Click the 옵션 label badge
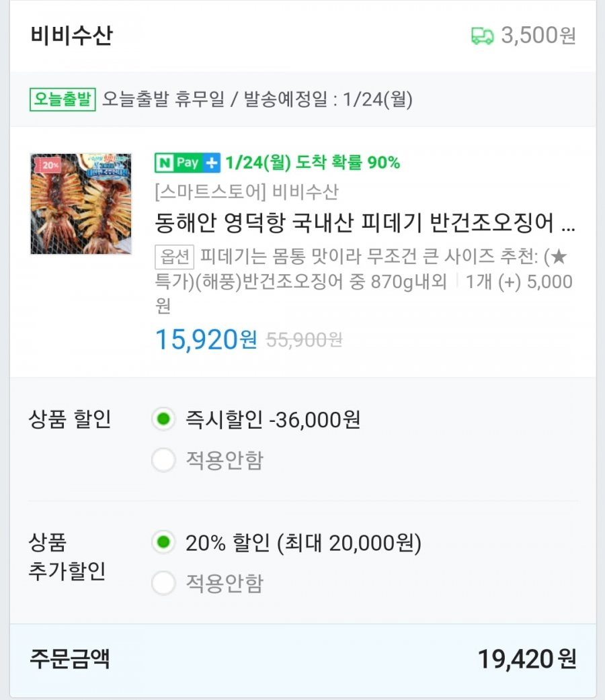Viewport: 605px width, 700px height. click(174, 257)
